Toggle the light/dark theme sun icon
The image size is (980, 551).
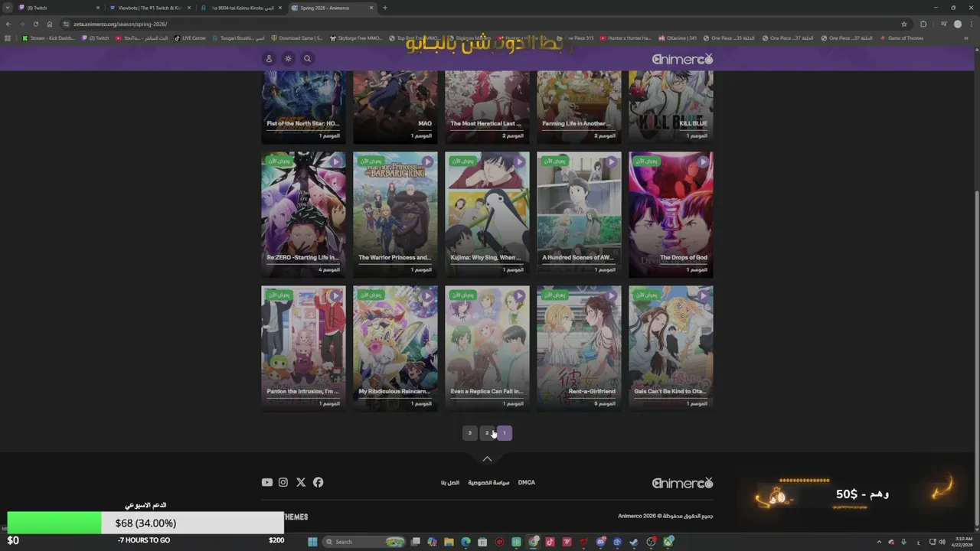tap(288, 58)
